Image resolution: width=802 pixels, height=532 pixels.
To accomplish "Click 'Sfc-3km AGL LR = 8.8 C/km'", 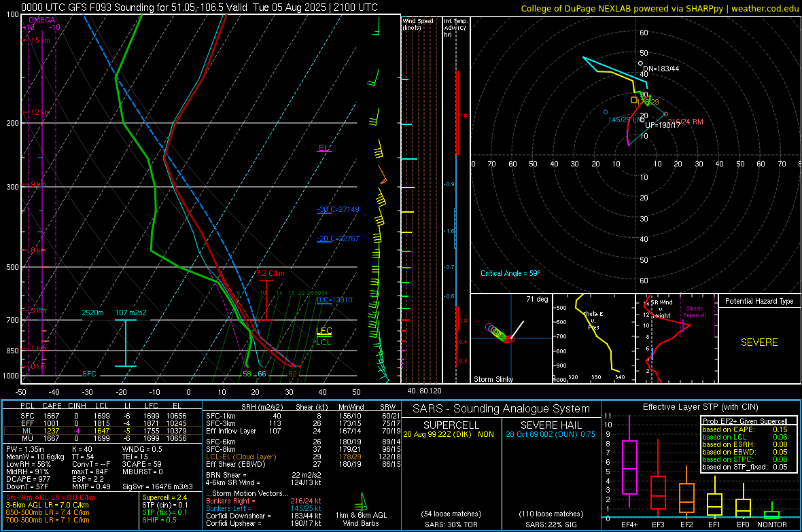I will tap(51, 497).
